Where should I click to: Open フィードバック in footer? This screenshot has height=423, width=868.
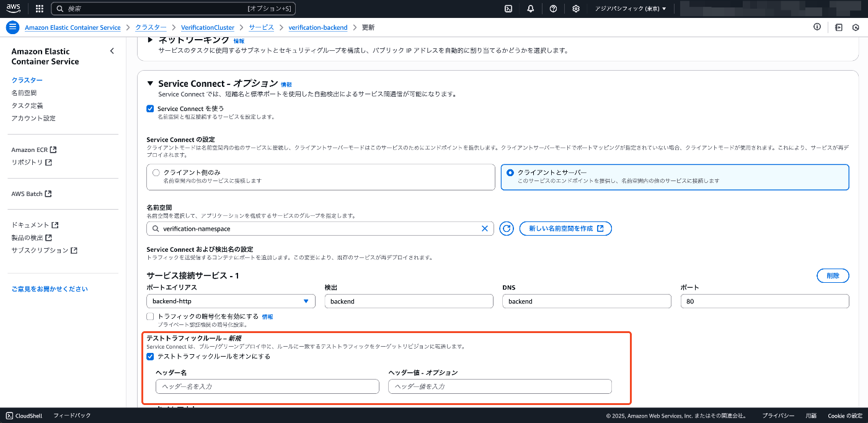[x=72, y=416]
